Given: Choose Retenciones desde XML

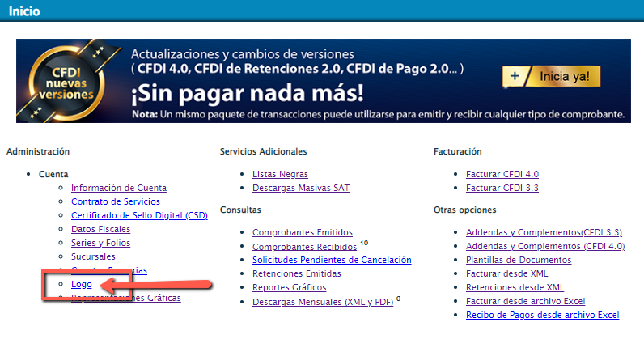Looking at the screenshot, I should [515, 288].
